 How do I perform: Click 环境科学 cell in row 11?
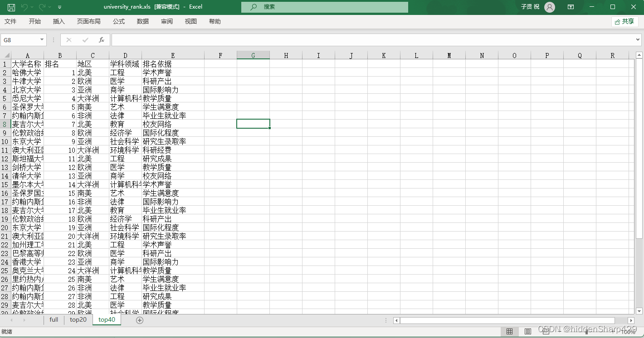[x=125, y=150]
